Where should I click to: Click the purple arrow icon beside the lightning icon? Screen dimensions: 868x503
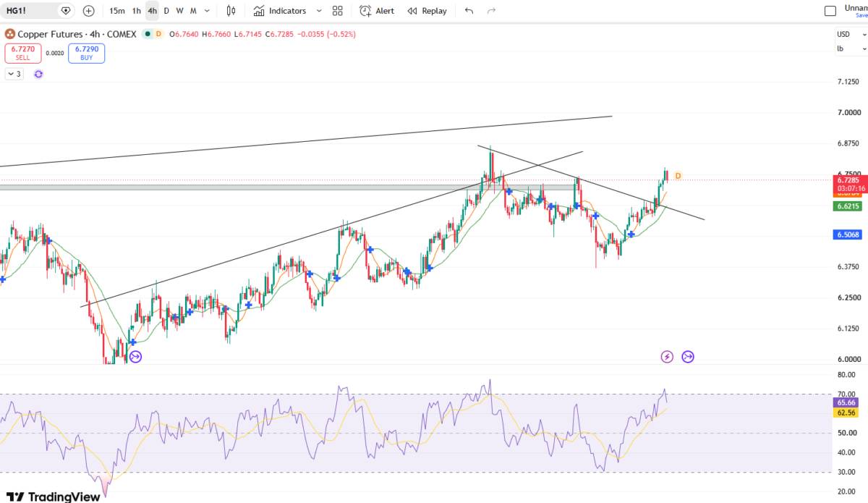coord(688,356)
